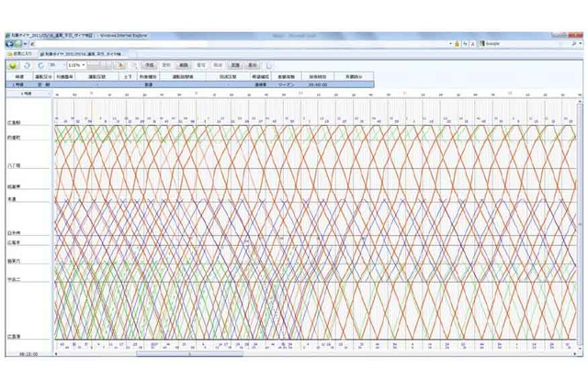
Task: Click the clockwise refresh icon in the toolbar
Action: point(40,65)
